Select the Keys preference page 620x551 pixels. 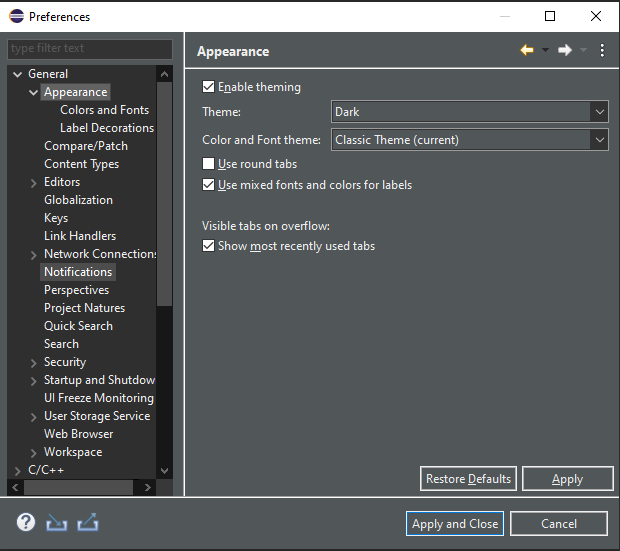tap(56, 218)
